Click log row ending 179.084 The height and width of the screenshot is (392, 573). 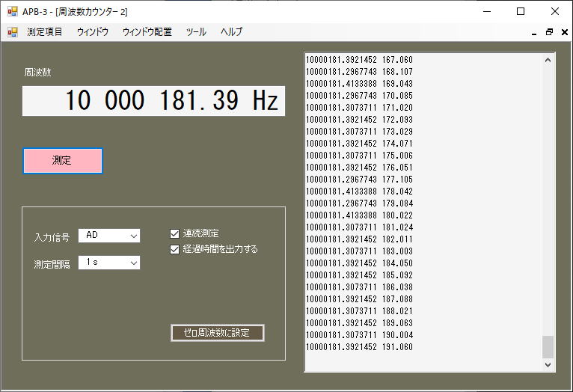pos(359,203)
